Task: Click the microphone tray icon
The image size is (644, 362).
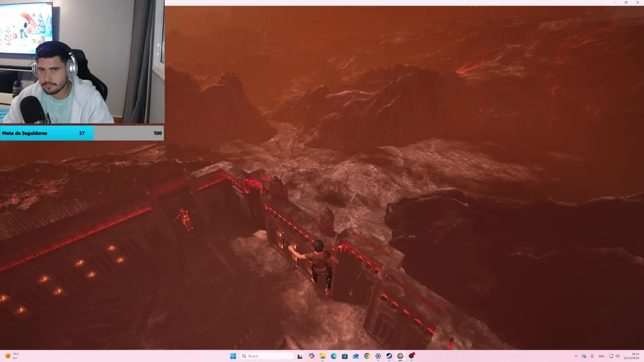Action: (x=592, y=356)
